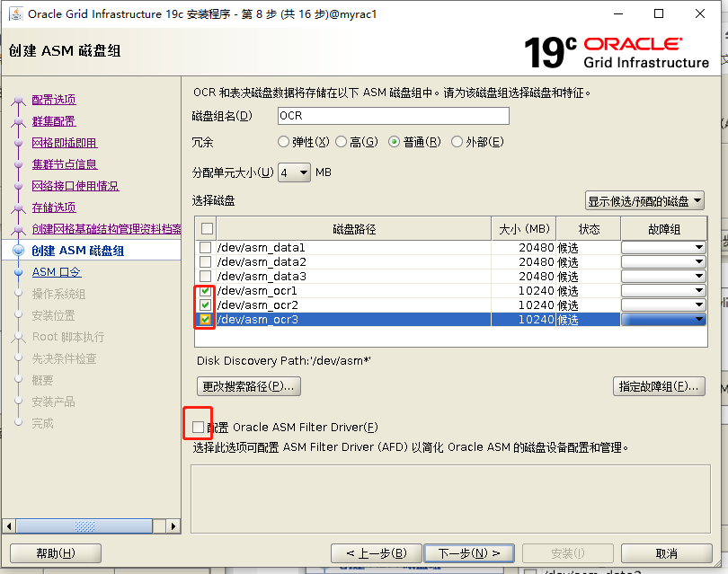Click the Java installer icon in title bar

[16, 13]
